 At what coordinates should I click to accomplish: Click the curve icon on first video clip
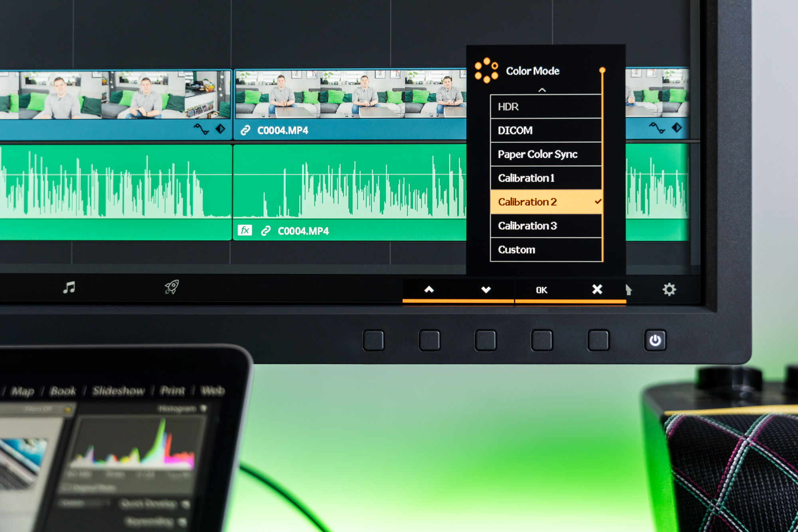(x=201, y=129)
